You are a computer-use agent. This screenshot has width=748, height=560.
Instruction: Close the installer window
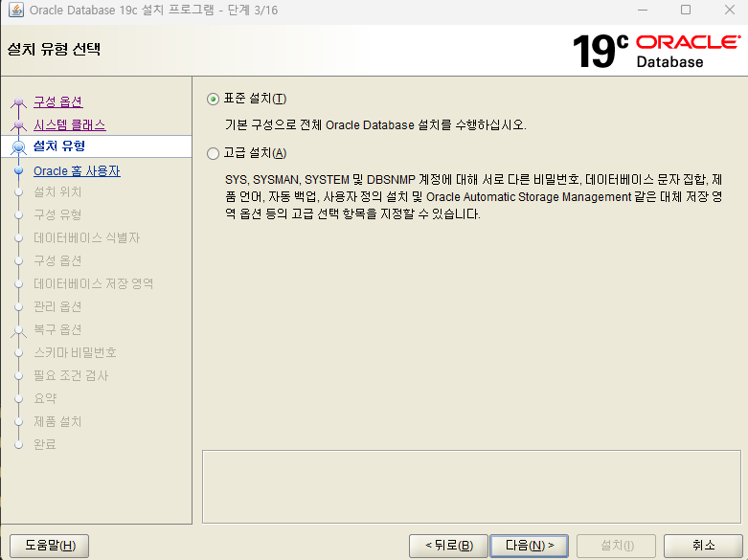730,10
